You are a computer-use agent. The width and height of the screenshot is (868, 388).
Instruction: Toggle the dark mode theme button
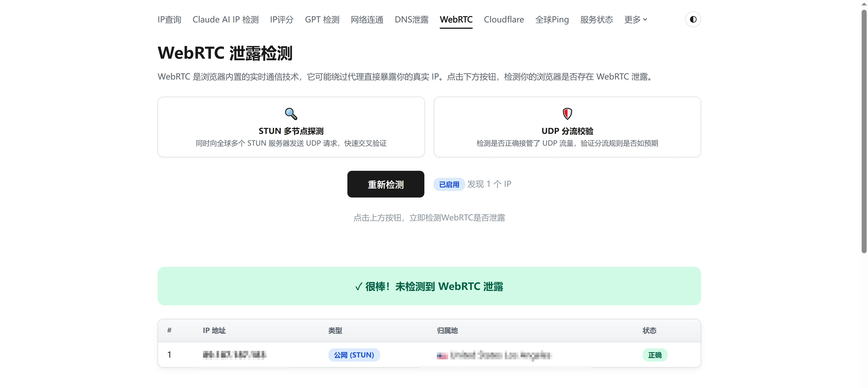(x=693, y=19)
